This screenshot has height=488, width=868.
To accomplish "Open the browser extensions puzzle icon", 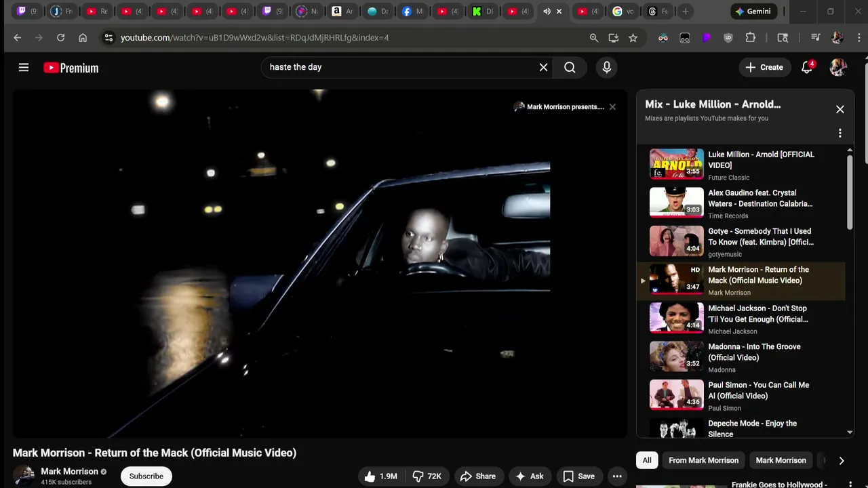I will (750, 38).
